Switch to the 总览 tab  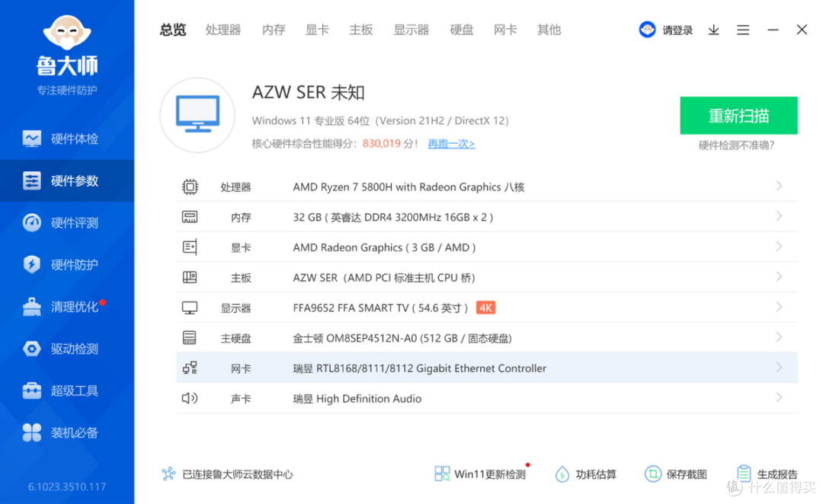[173, 30]
